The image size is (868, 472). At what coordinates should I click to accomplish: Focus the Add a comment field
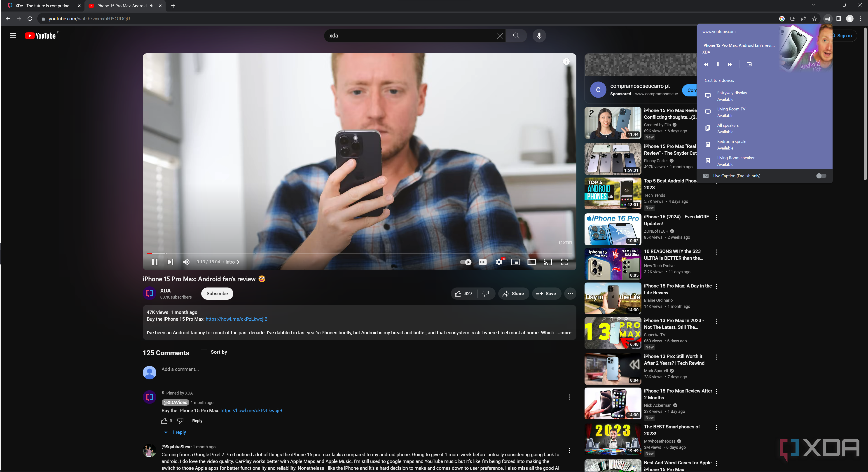tap(366, 369)
